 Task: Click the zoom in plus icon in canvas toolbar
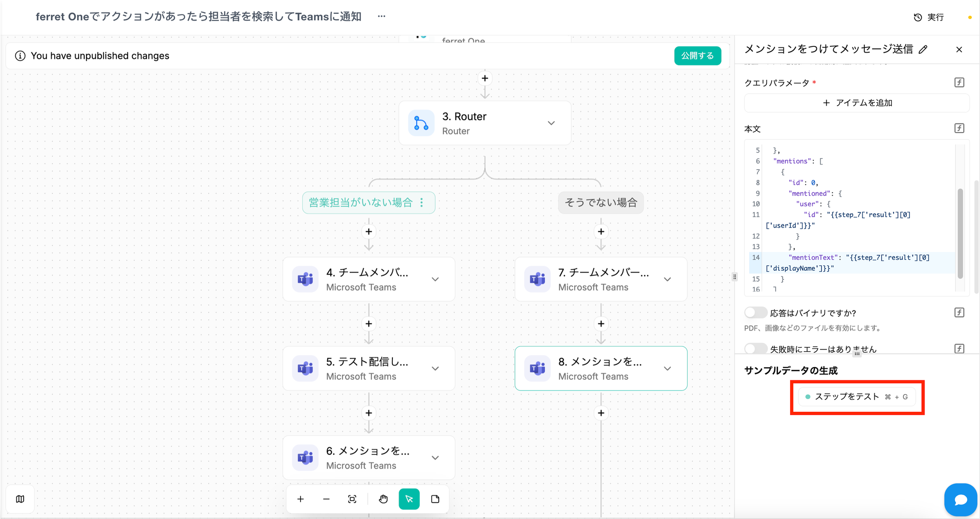301,499
